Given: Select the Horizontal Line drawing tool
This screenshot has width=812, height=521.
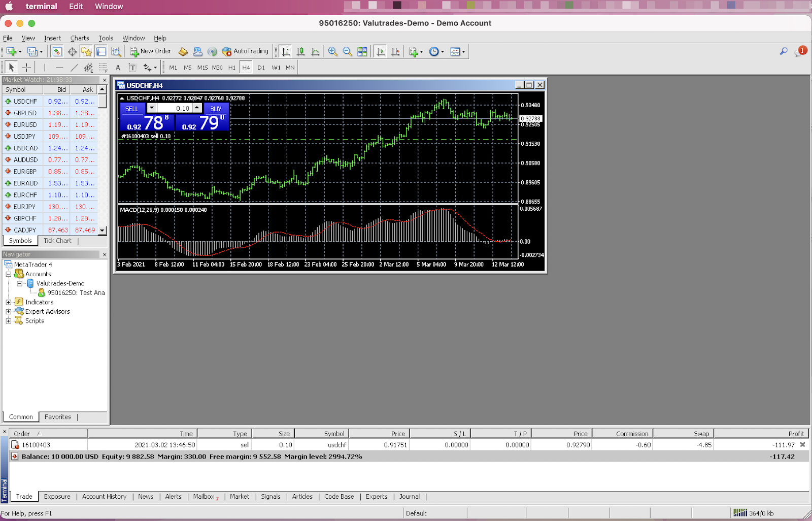Looking at the screenshot, I should (x=59, y=67).
